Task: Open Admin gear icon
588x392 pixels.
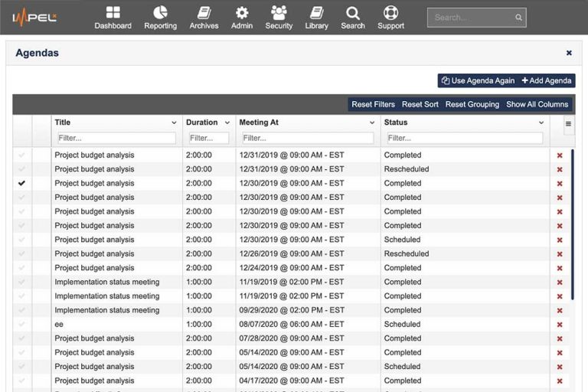Action: pos(242,13)
